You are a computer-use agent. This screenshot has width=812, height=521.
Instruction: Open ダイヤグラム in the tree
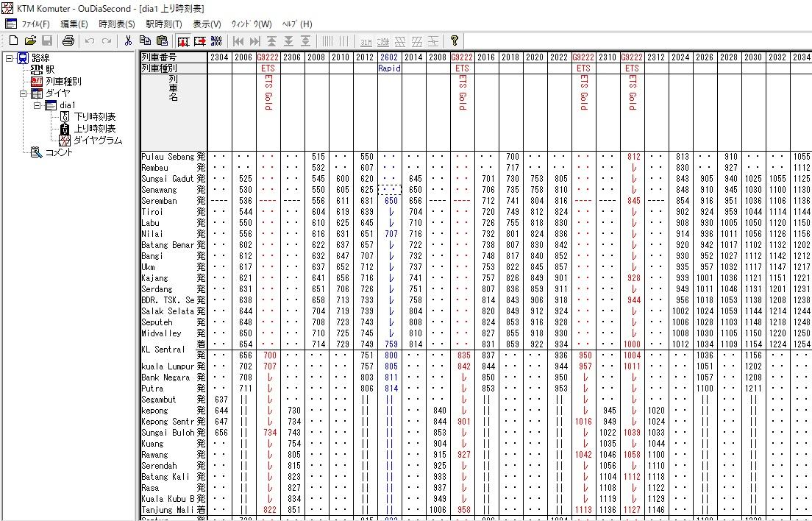[x=97, y=141]
